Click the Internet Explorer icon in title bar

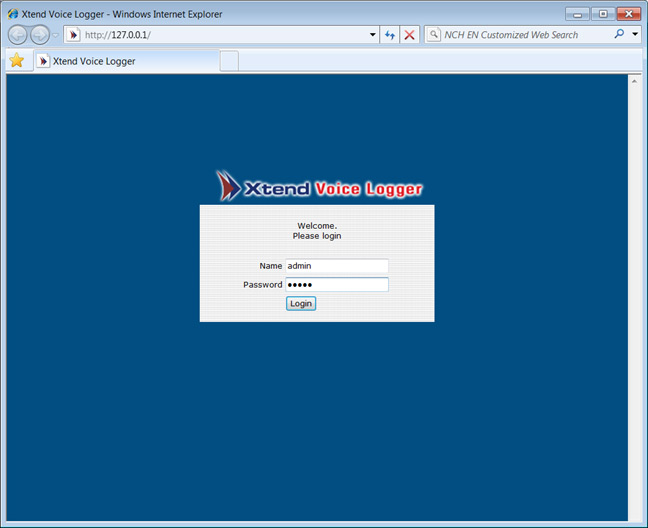click(13, 14)
